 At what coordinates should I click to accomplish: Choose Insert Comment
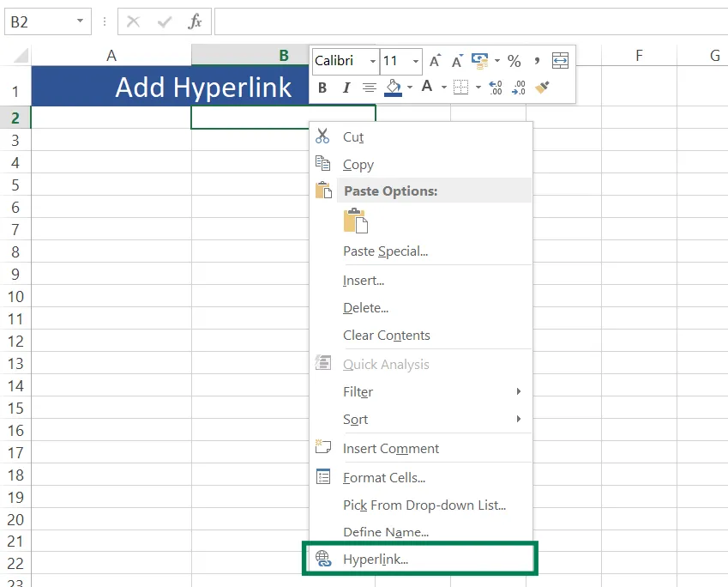[x=421, y=448]
